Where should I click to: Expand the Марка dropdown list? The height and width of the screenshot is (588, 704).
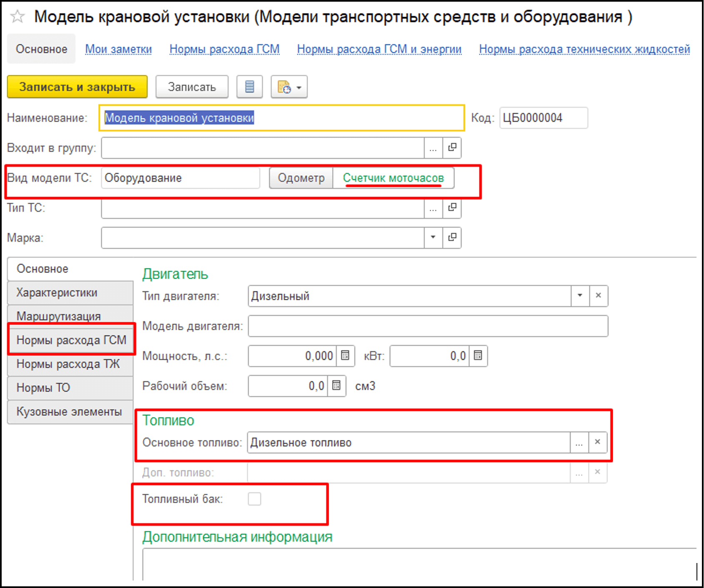point(433,237)
